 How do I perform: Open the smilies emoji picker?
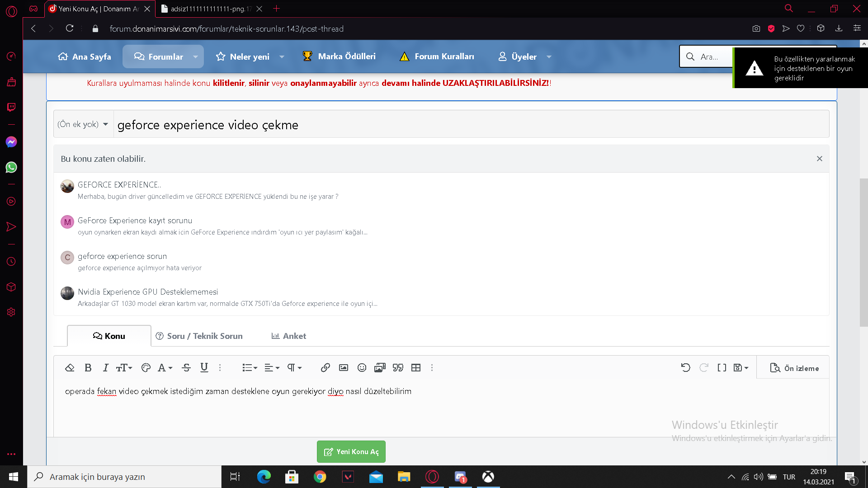point(362,368)
